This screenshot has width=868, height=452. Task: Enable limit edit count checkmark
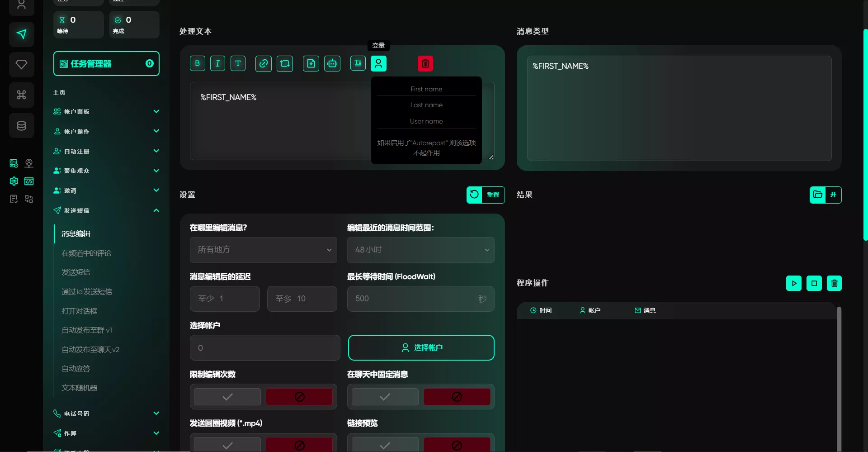pyautogui.click(x=227, y=397)
